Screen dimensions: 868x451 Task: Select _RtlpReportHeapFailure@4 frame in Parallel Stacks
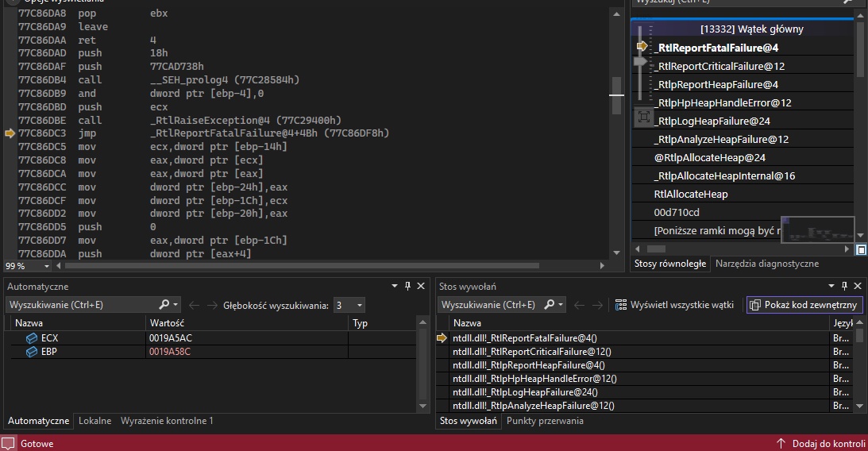point(716,84)
